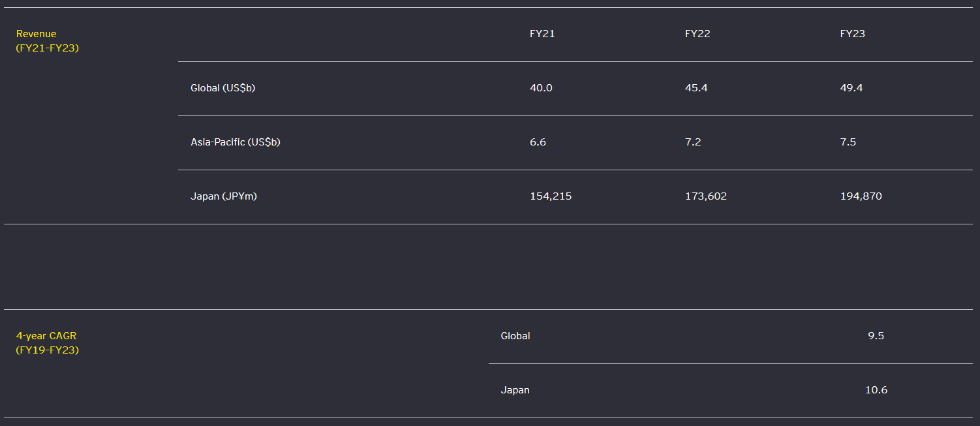Click the 4-year CAGR (FY19-FY23) heading
The height and width of the screenshot is (426, 980).
47,342
